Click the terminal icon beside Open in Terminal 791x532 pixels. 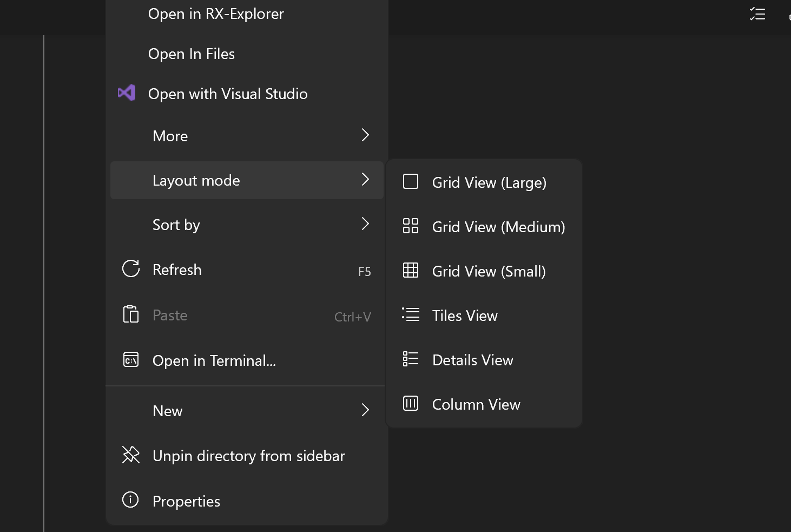(131, 360)
